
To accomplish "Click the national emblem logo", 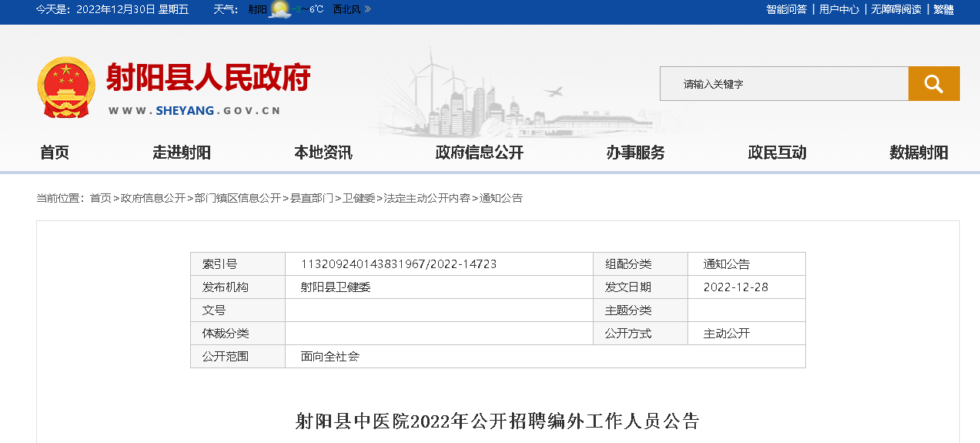I will [66, 87].
